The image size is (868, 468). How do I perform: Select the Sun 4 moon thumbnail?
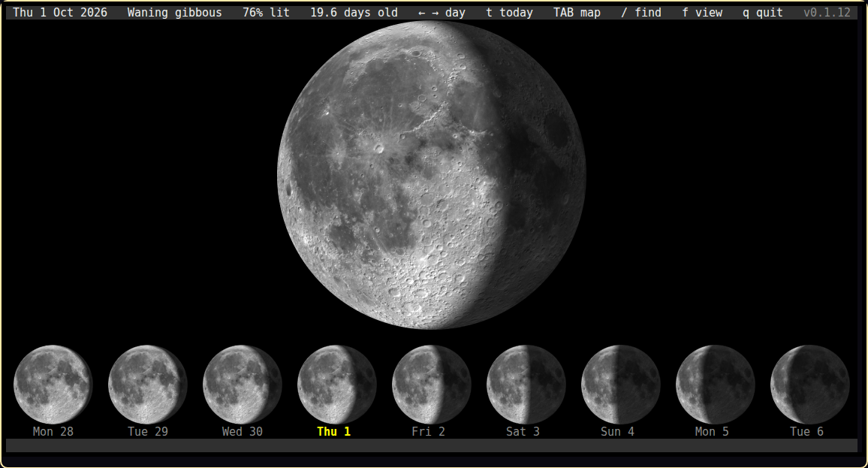click(620, 385)
